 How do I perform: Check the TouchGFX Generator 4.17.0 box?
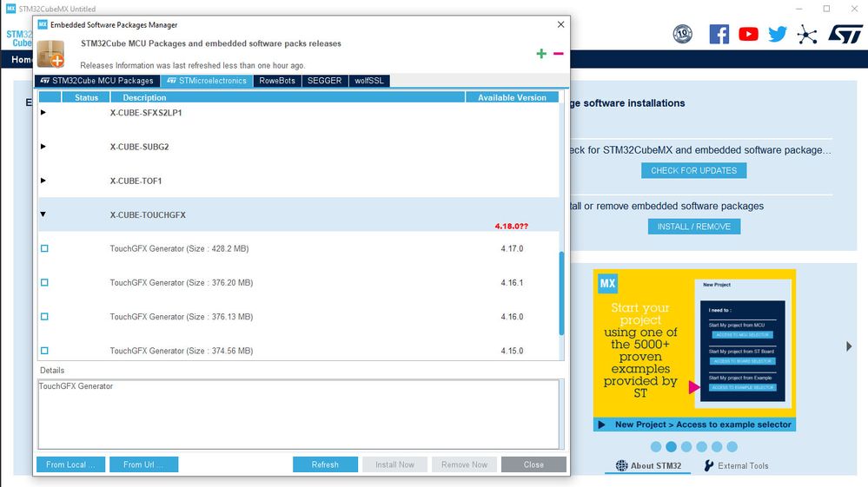click(x=44, y=249)
